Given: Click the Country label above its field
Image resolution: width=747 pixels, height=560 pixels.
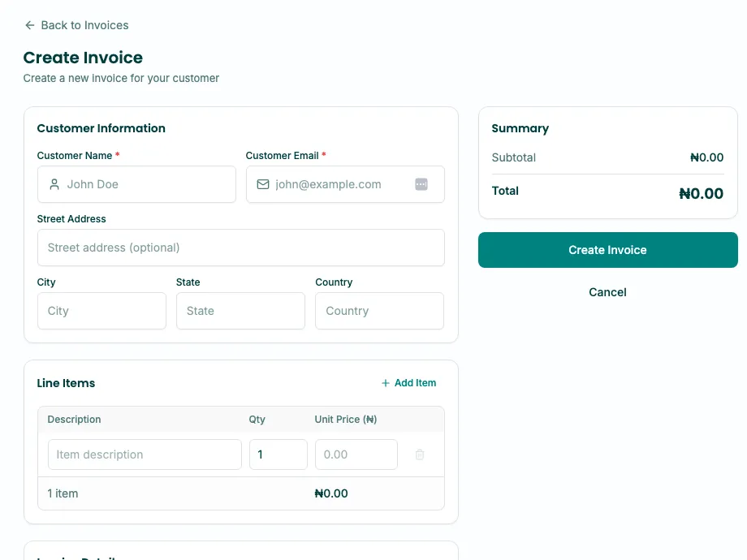Looking at the screenshot, I should click(334, 282).
